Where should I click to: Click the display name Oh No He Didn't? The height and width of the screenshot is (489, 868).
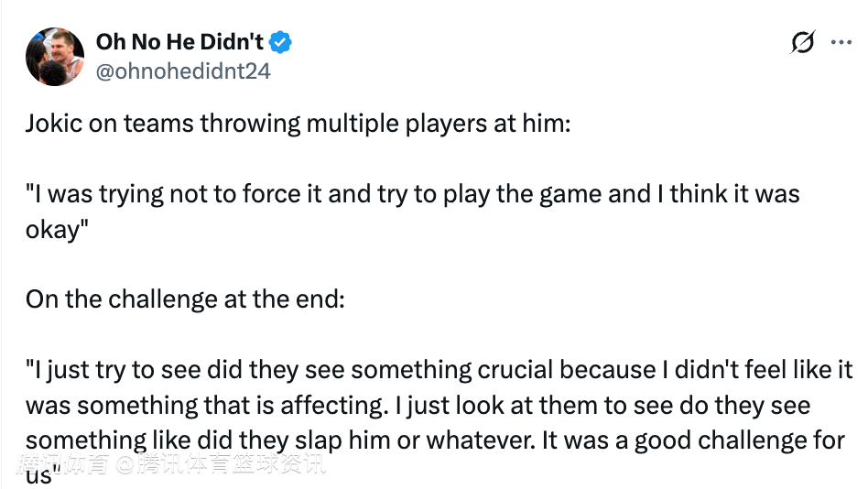pos(179,41)
